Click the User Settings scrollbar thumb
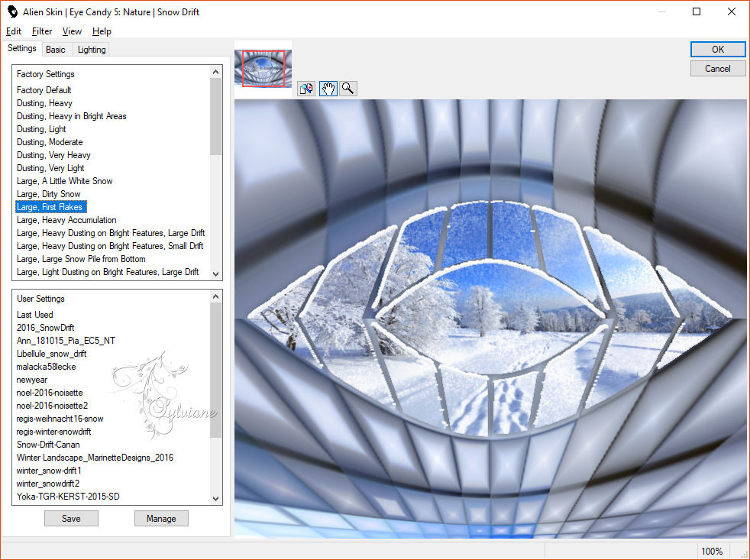Viewport: 750px width, 560px height. (x=215, y=370)
